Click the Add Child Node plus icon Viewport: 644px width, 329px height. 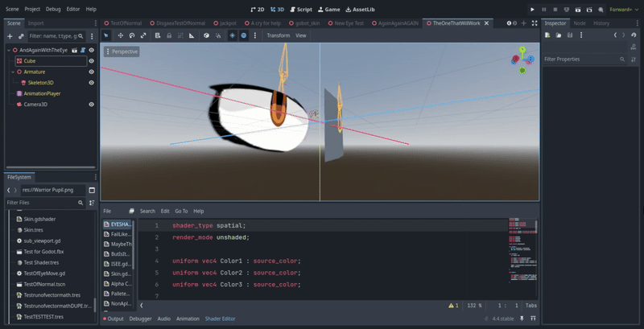pyautogui.click(x=10, y=36)
